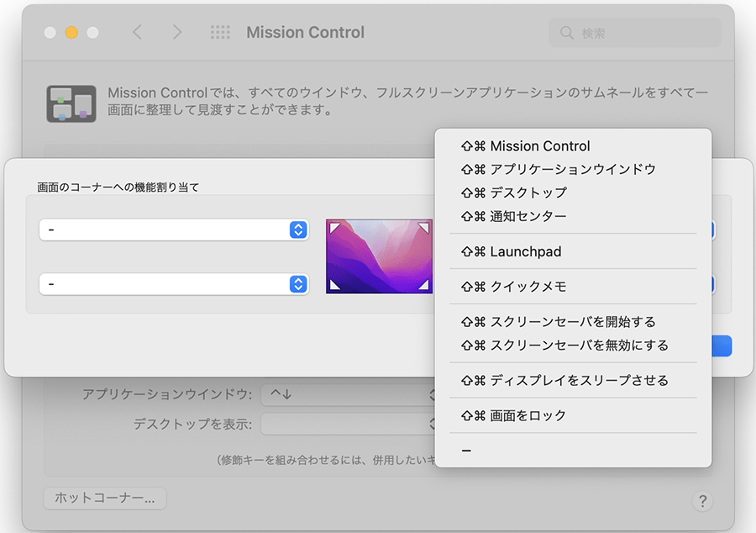Show all preferences grid icon

pyautogui.click(x=220, y=32)
